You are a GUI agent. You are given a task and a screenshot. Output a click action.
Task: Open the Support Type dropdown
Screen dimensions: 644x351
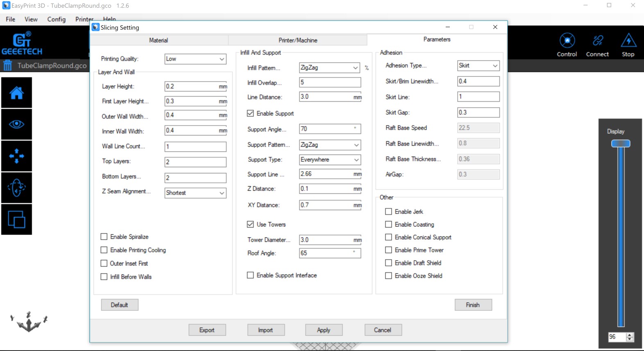[330, 160]
